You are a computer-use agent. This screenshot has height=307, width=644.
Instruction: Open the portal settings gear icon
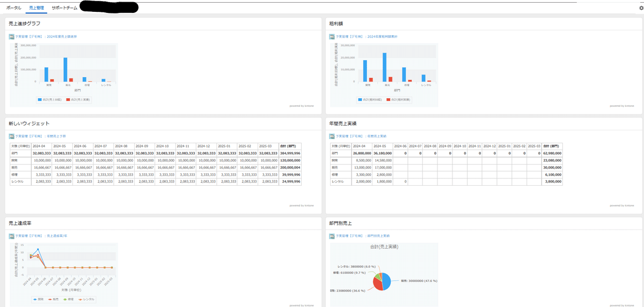[x=641, y=8]
